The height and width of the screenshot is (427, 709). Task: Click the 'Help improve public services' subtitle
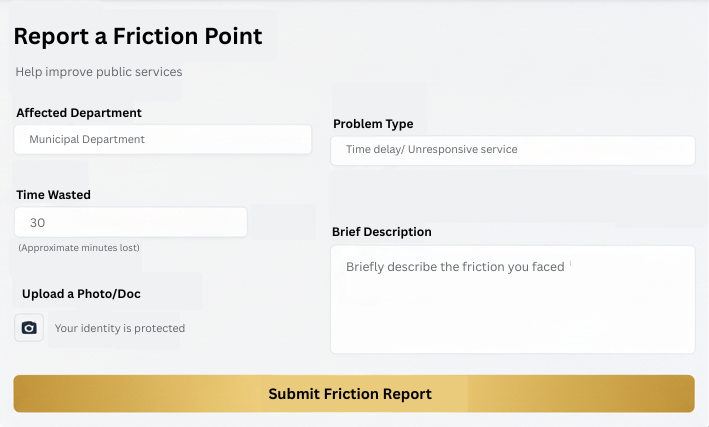click(99, 72)
